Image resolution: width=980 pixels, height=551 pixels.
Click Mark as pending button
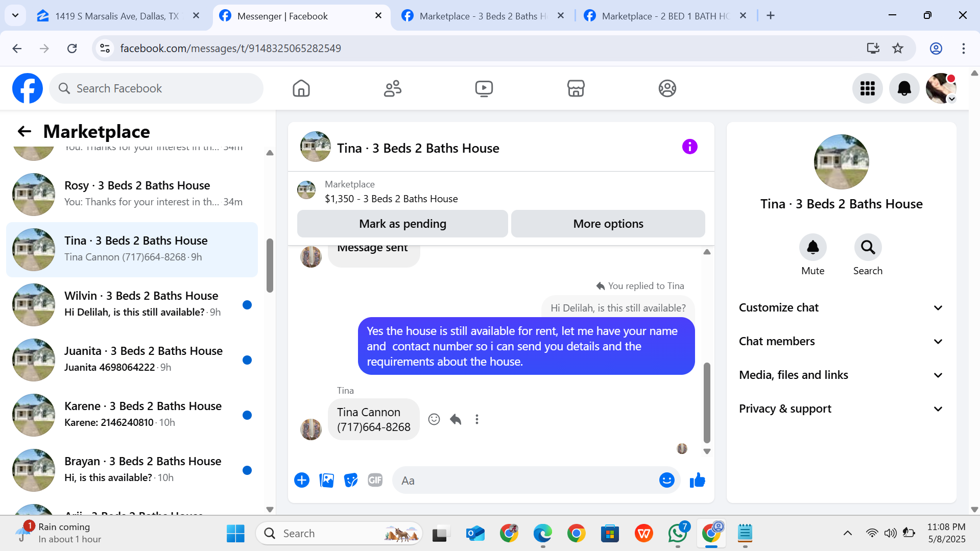402,224
